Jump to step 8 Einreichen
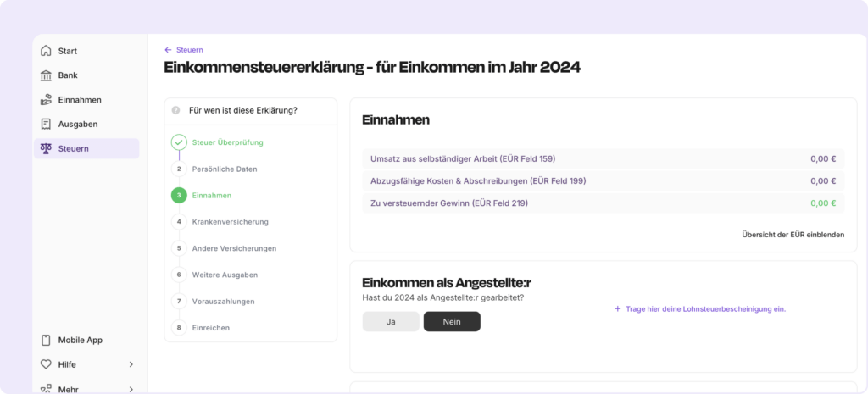The image size is (868, 394). coord(210,328)
